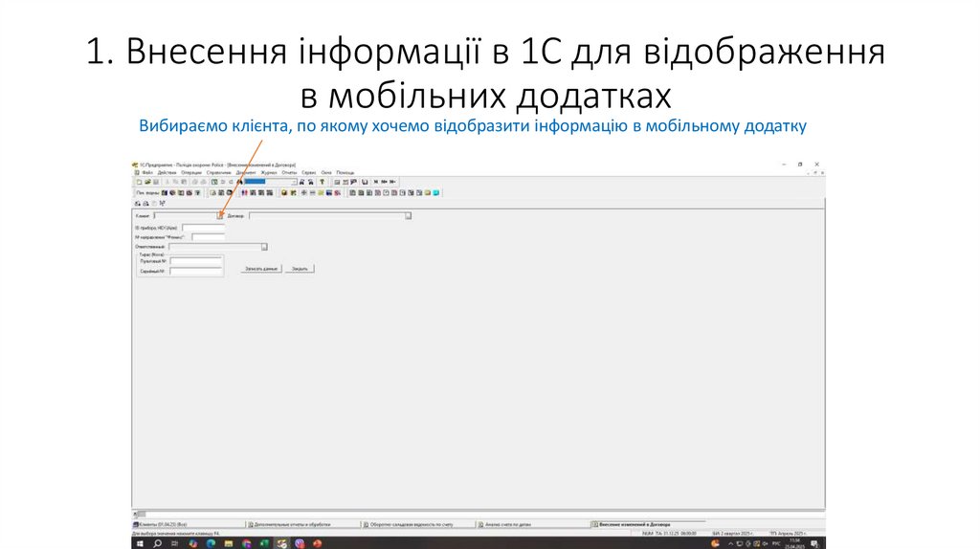The image size is (980, 549).
Task: Open Windows Start menu
Action: click(x=140, y=544)
